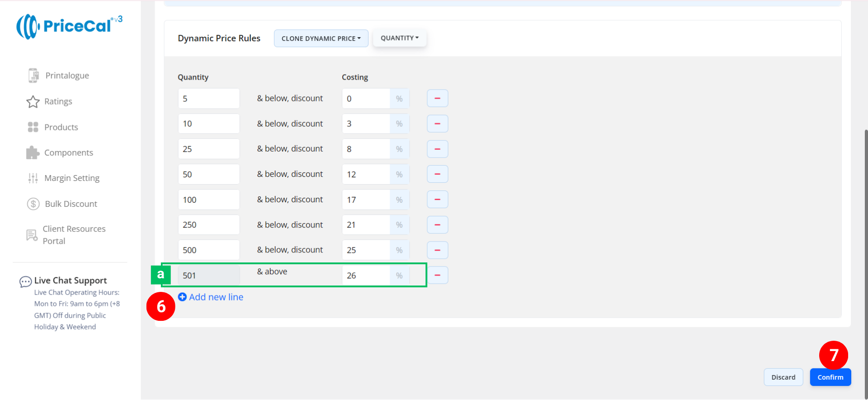The height and width of the screenshot is (400, 868).
Task: Click the Margin Setting sliders icon
Action: click(33, 178)
